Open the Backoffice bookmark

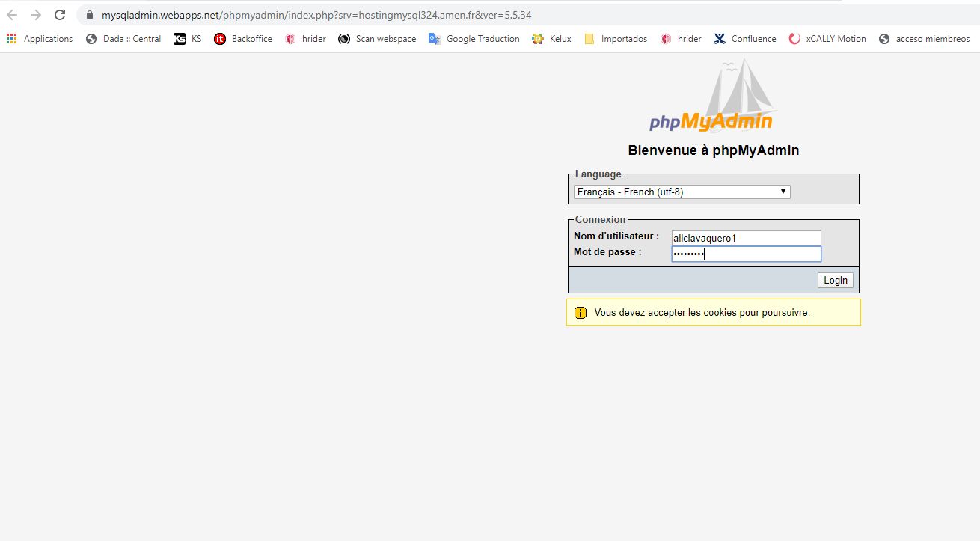coord(243,39)
